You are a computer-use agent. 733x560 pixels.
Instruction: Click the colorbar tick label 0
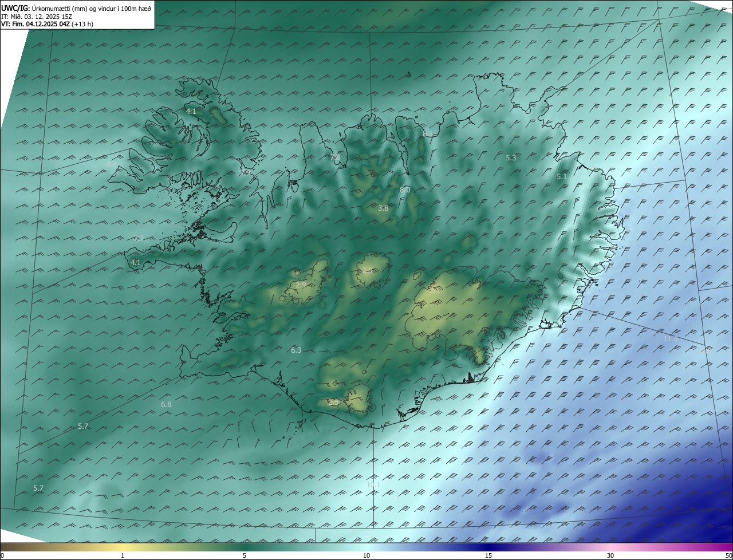coord(2,555)
